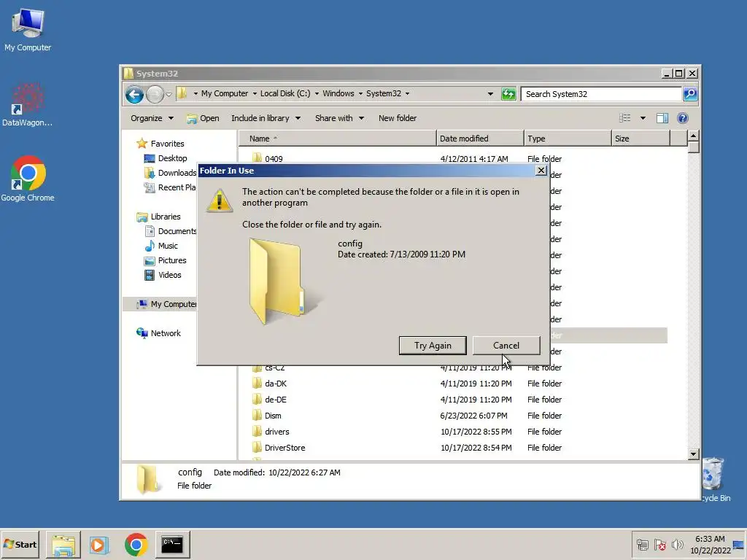The width and height of the screenshot is (747, 560).
Task: Sort by the Name column header
Action: 338,139
